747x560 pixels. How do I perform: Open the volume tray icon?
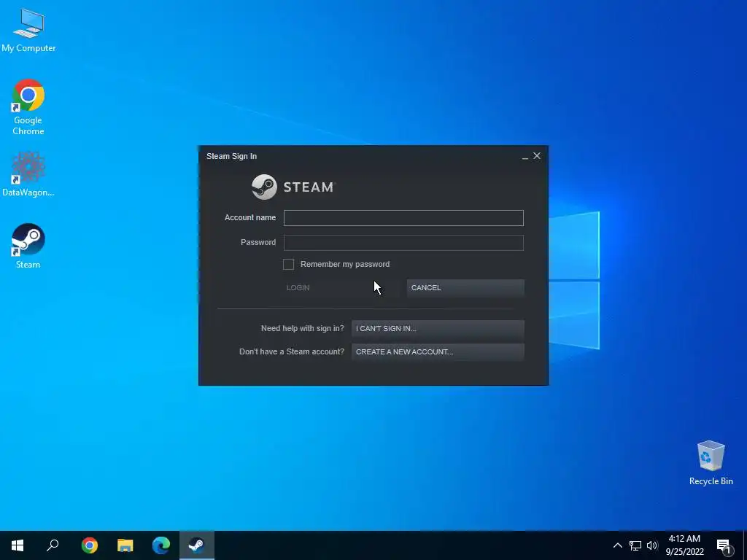(652, 545)
